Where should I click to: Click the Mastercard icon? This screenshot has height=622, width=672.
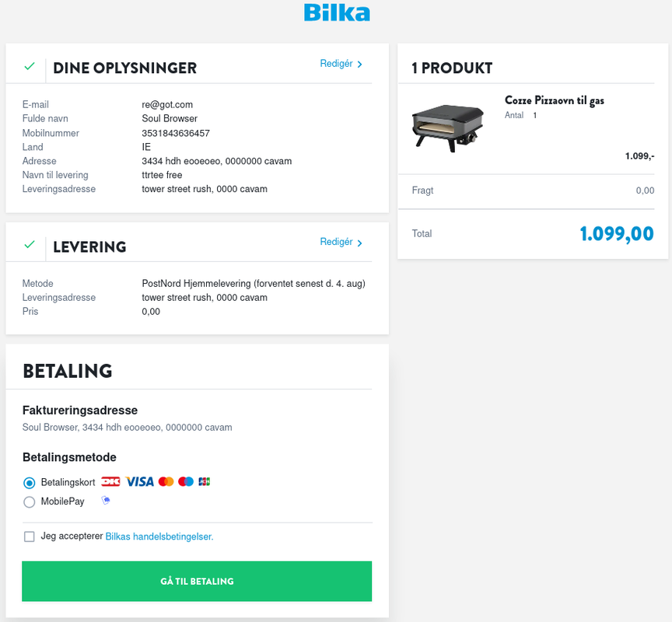pyautogui.click(x=166, y=482)
